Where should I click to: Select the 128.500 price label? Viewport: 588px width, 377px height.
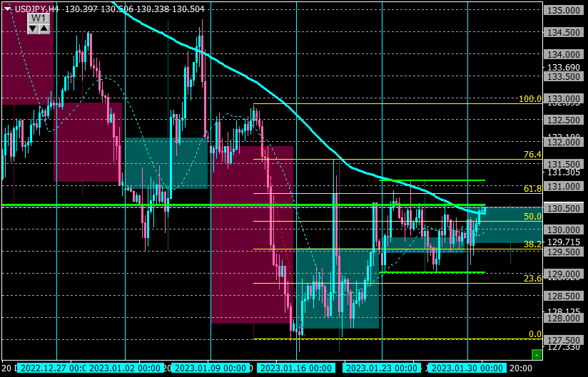(564, 296)
